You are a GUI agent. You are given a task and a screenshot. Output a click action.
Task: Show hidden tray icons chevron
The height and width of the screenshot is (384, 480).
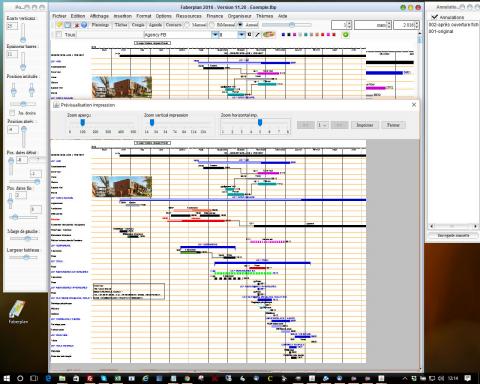tap(405, 378)
